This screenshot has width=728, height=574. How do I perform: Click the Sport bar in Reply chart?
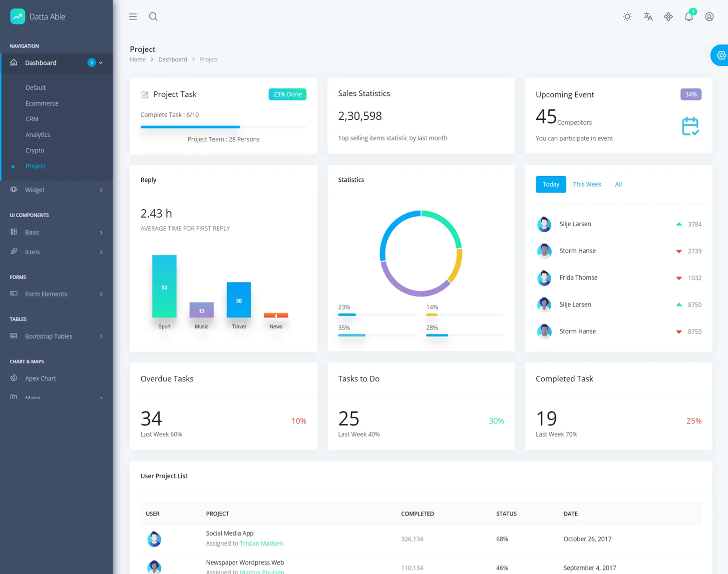(164, 286)
